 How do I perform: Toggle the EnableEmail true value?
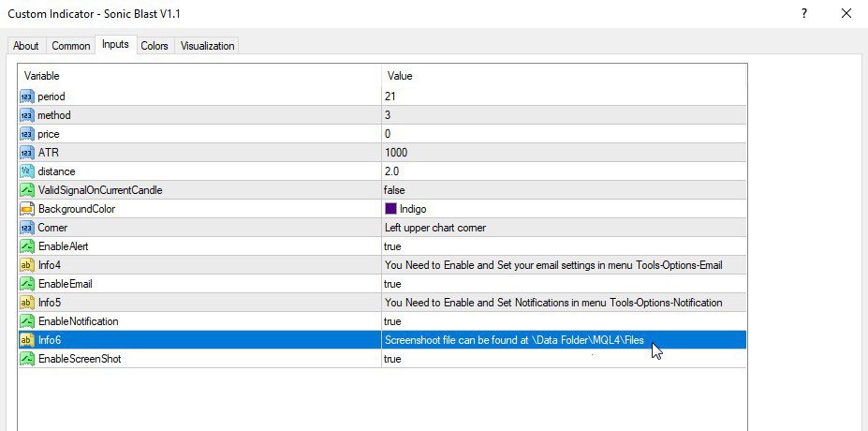392,284
